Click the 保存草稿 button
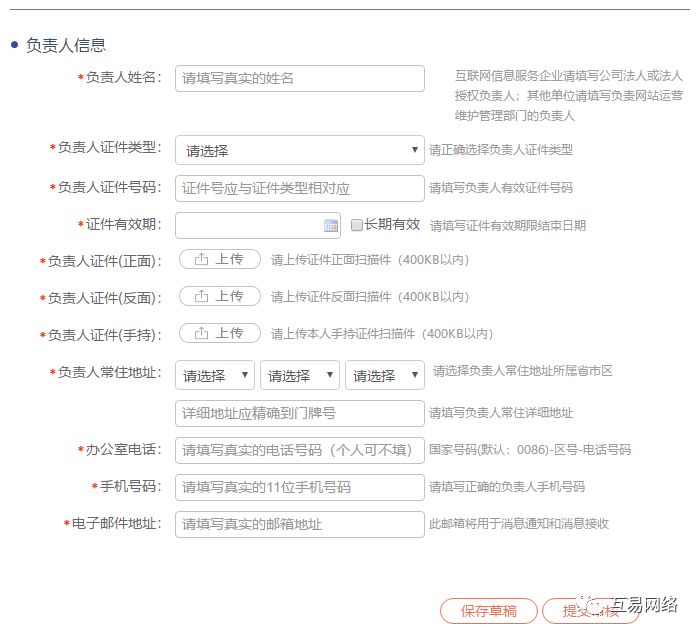Viewport: 700px width, 636px height. [x=489, y=611]
